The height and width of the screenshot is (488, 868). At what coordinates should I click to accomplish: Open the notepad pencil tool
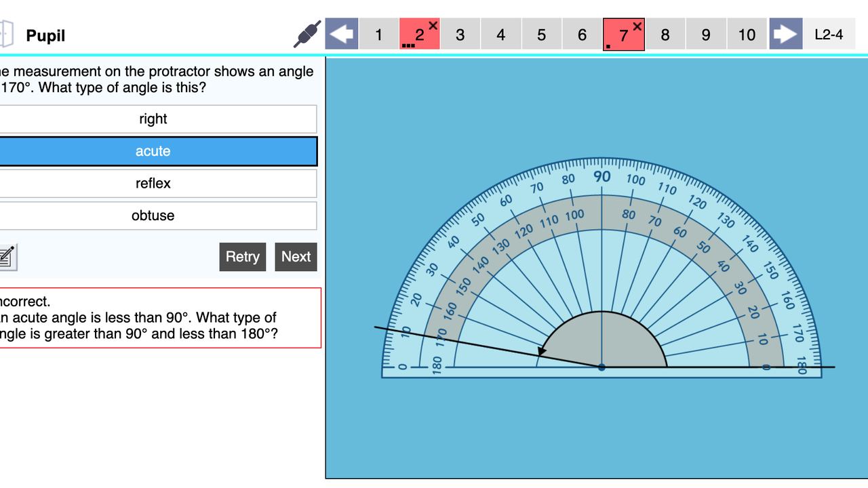5,256
